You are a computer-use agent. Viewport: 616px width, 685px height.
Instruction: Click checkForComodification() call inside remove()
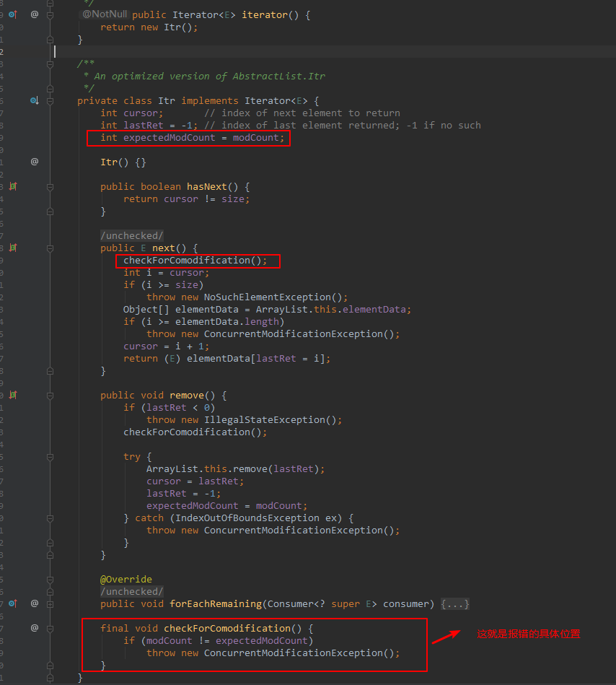(x=195, y=432)
